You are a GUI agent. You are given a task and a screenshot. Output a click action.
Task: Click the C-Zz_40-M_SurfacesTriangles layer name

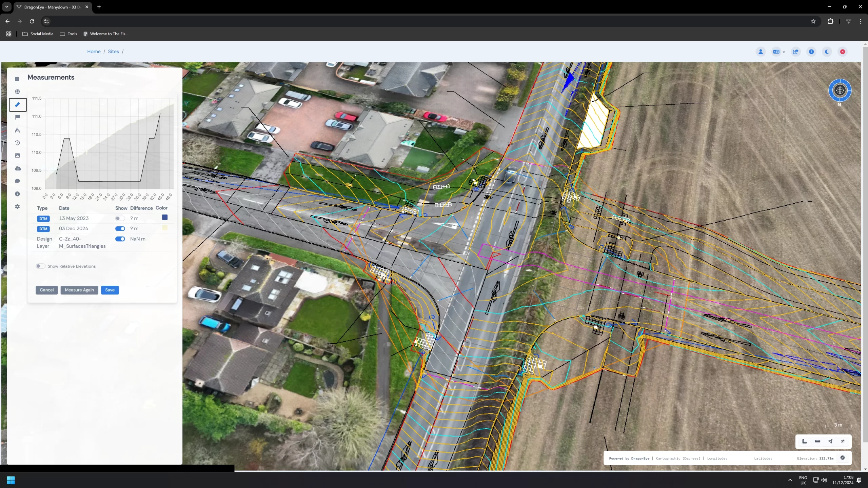point(82,243)
